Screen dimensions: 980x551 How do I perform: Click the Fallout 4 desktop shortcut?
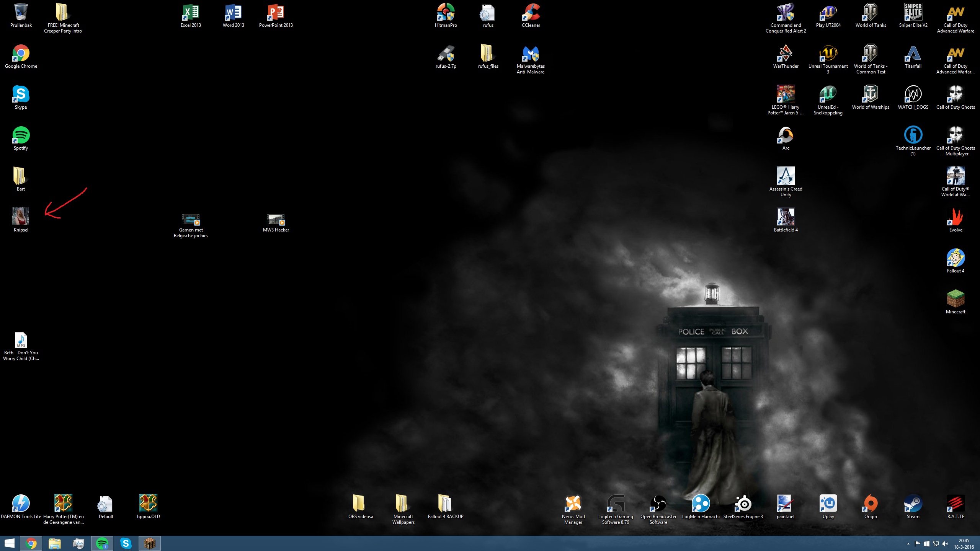click(955, 261)
